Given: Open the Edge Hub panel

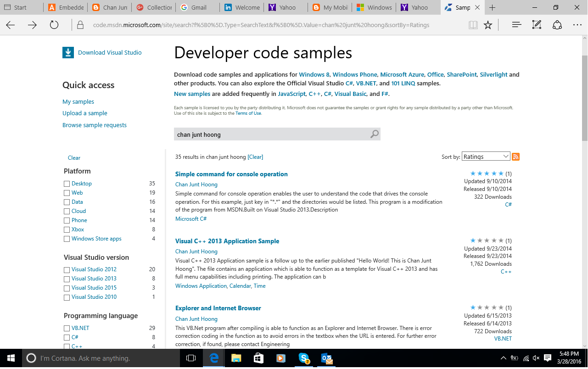Looking at the screenshot, I should pos(516,25).
